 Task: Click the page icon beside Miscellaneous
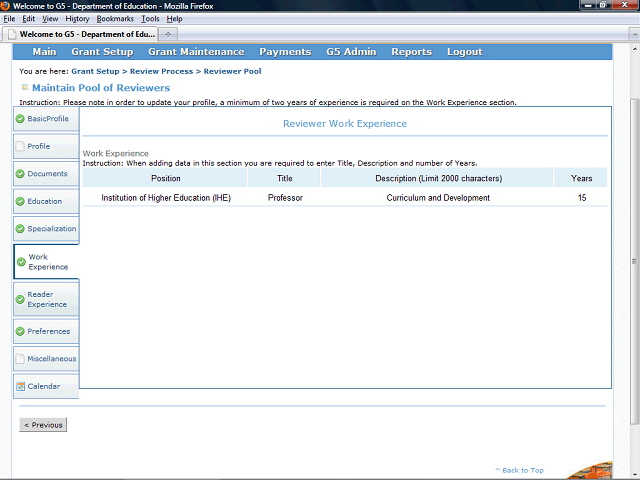pyautogui.click(x=20, y=359)
